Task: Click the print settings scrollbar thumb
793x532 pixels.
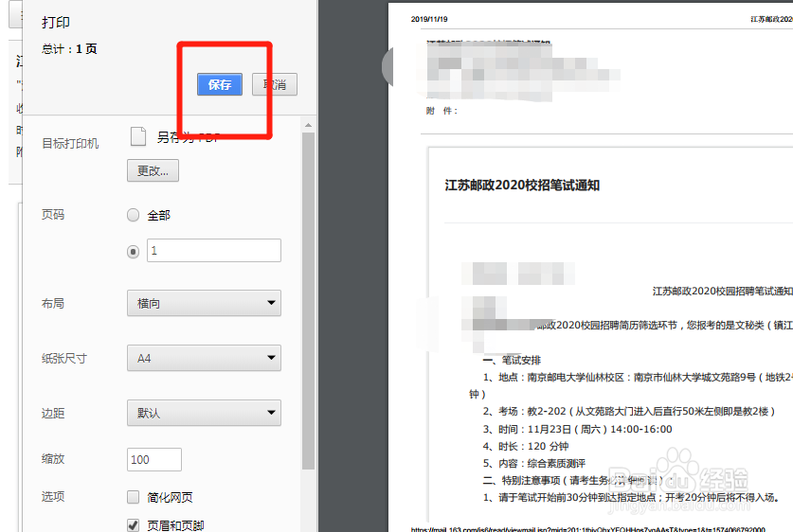Action: [x=309, y=301]
